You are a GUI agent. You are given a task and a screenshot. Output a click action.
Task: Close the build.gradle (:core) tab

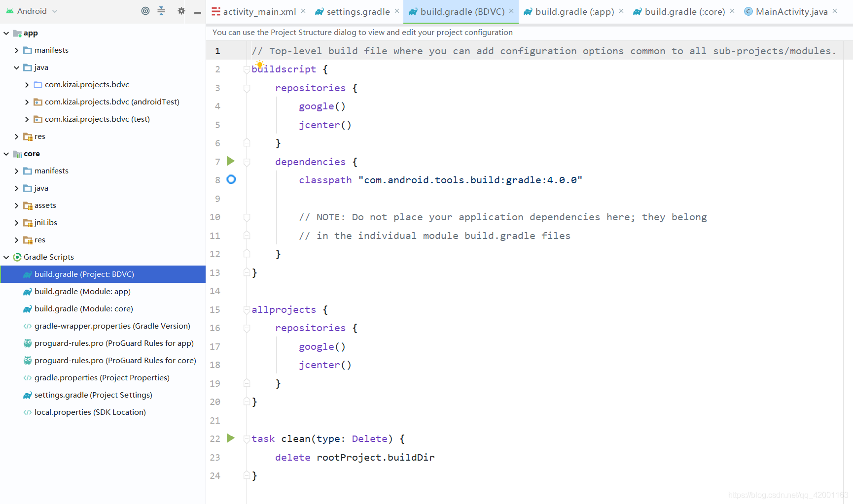tap(732, 11)
